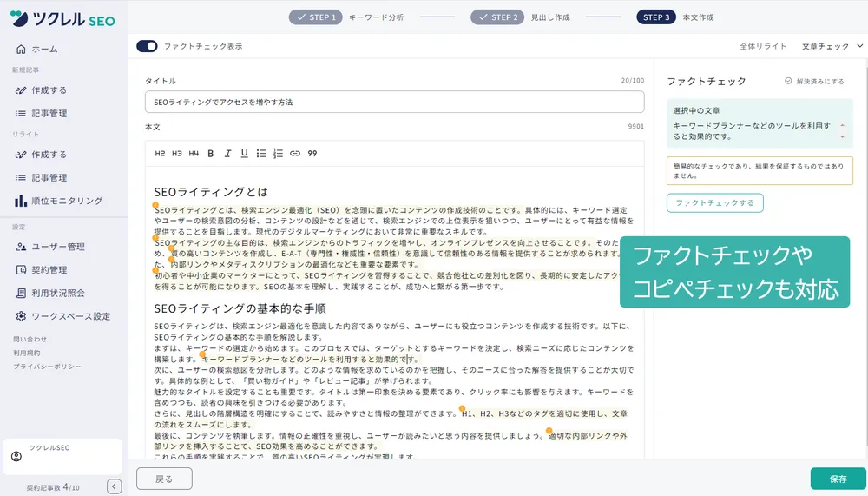Open the ホーム page from sidebar
Image resolution: width=868 pixels, height=496 pixels.
tap(36, 49)
